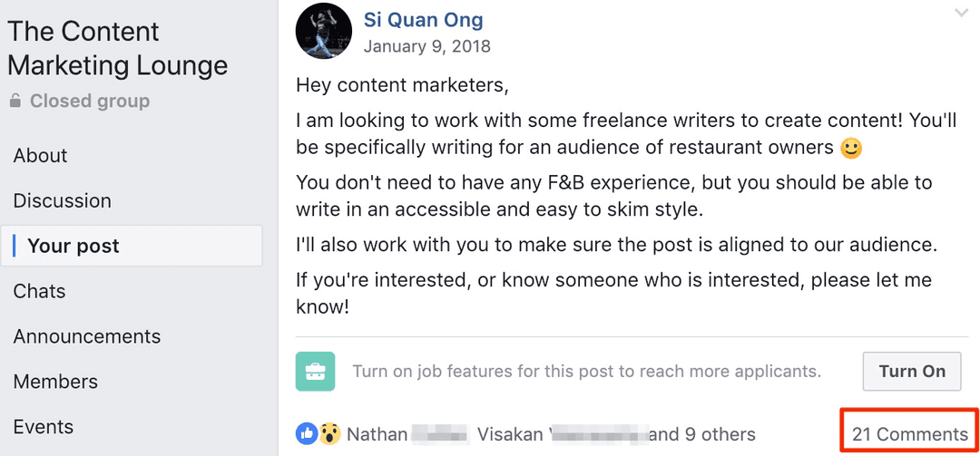
Task: Show the "and 9 others" reactions list
Action: pos(703,434)
